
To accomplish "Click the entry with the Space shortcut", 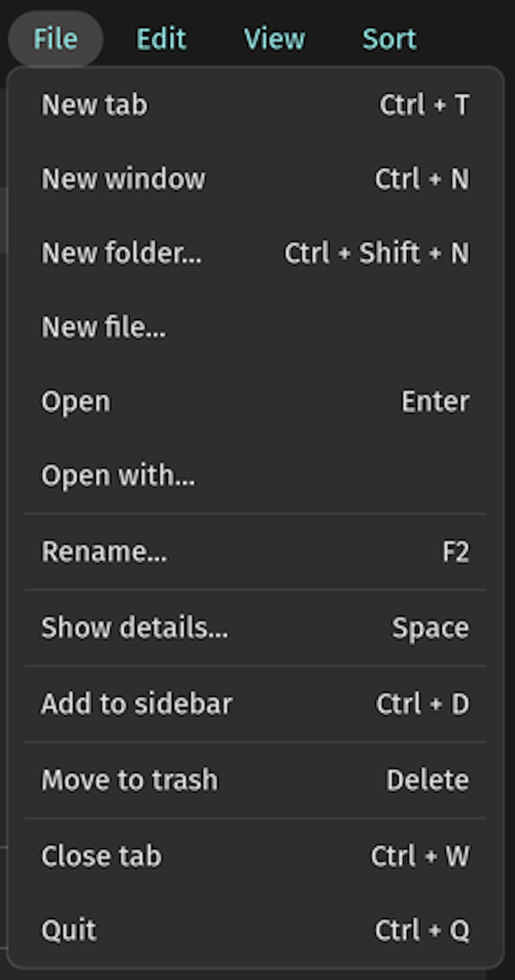I will click(x=134, y=627).
